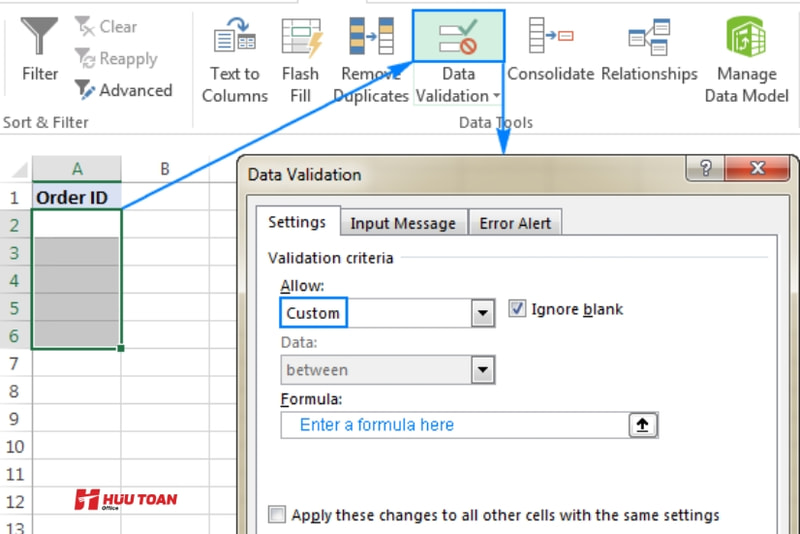Click the dialog help question mark button
This screenshot has width=800, height=534.
tap(706, 168)
